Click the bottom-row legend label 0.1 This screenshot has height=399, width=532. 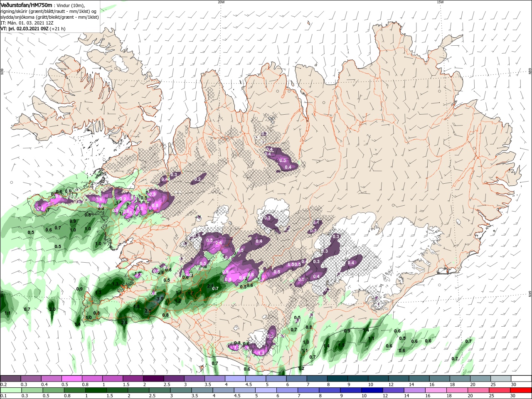point(4,396)
